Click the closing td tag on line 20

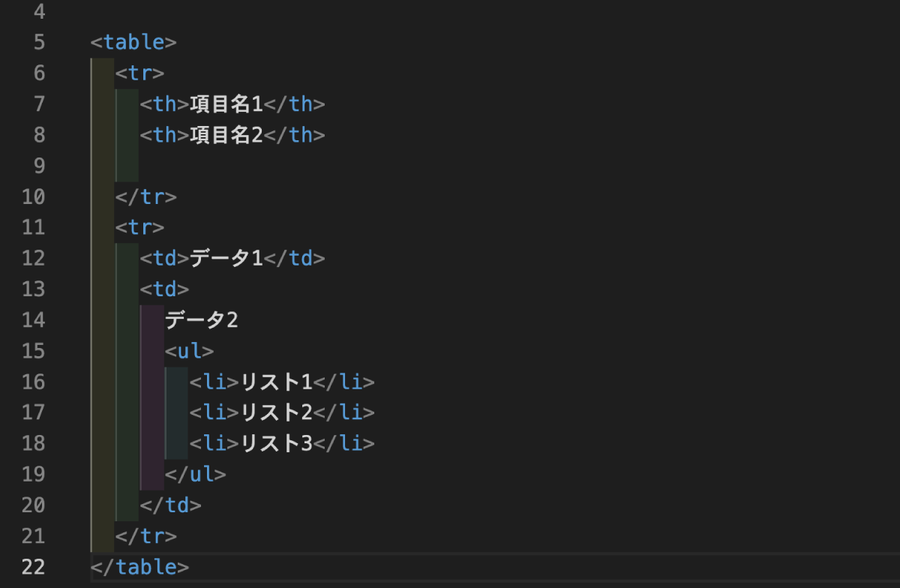[170, 505]
